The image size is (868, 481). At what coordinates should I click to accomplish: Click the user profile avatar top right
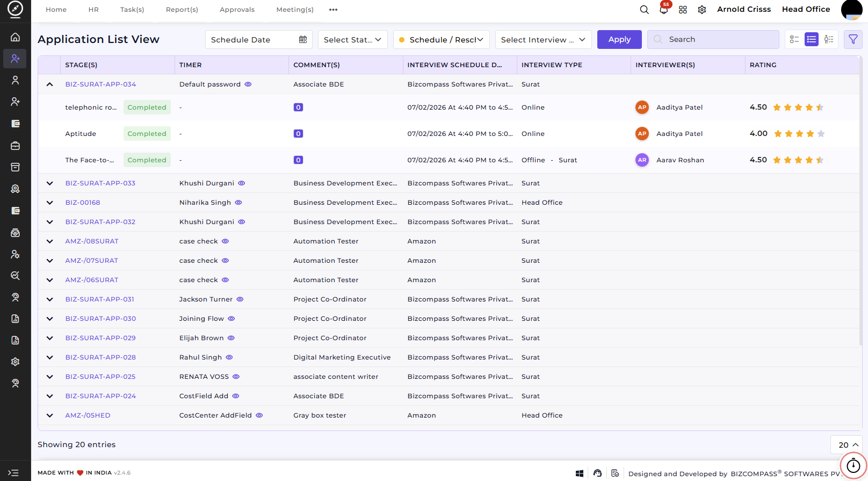click(851, 10)
